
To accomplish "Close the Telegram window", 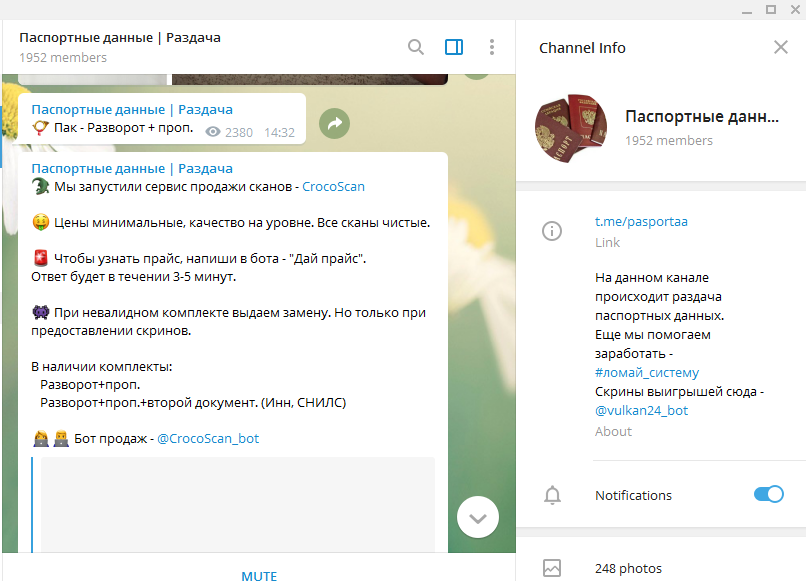I will pos(795,10).
